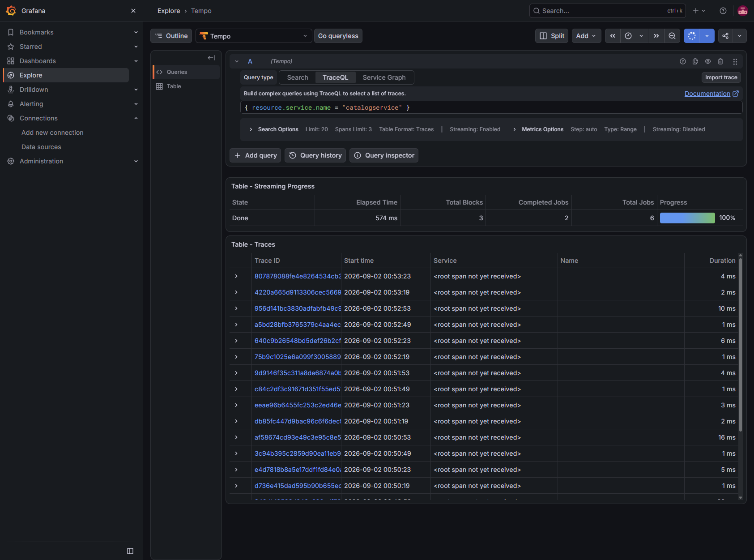Select the Service Graph query type
This screenshot has width=754, height=560.
384,77
